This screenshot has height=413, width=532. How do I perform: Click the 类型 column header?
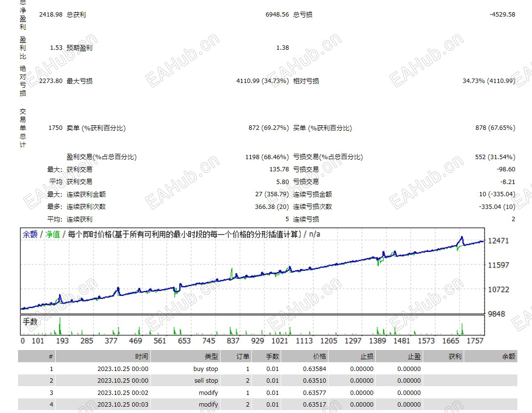[211, 356]
